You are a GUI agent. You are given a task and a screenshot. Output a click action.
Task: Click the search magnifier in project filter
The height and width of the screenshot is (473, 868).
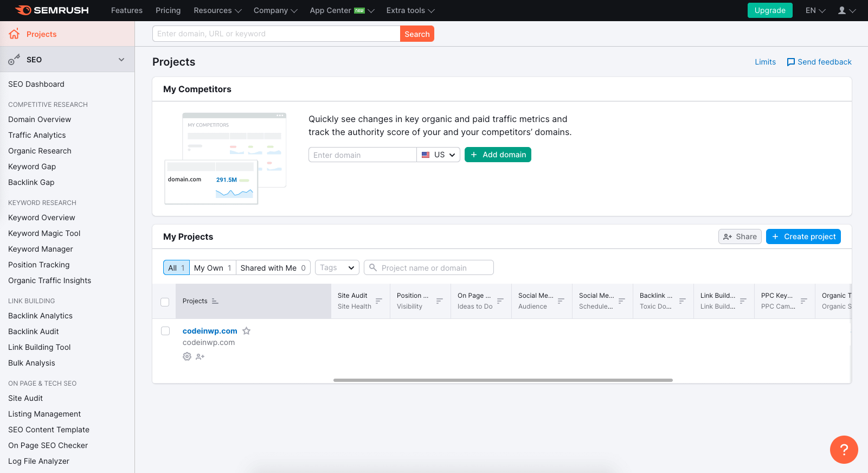click(373, 267)
